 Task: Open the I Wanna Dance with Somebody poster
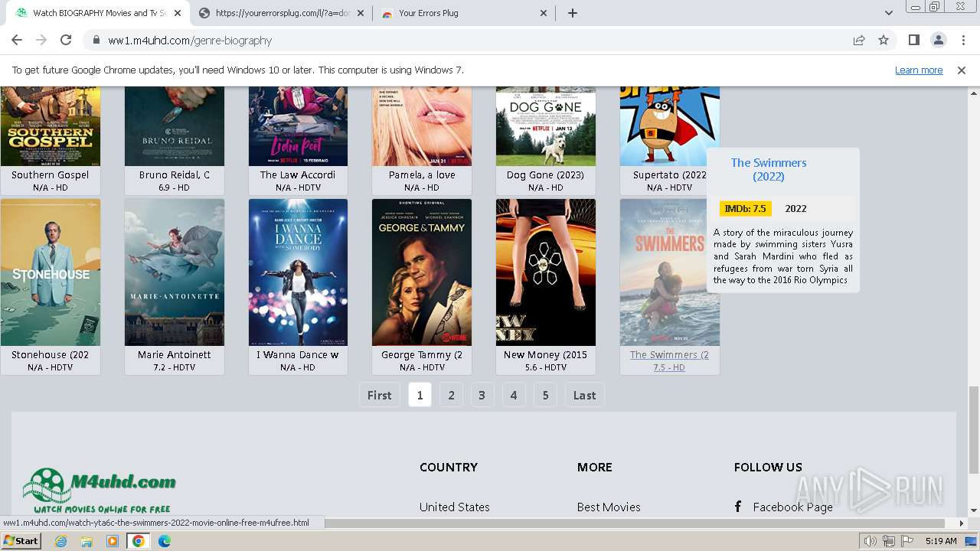(x=298, y=272)
